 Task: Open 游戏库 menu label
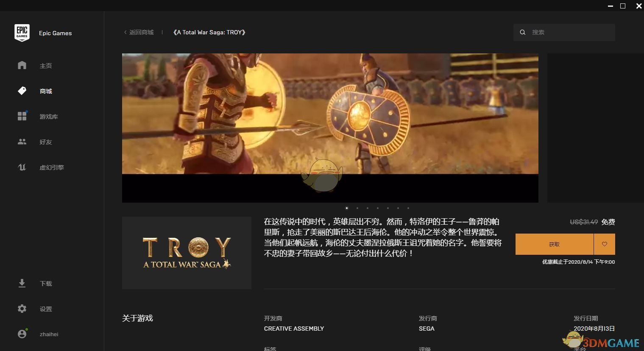[x=49, y=117]
